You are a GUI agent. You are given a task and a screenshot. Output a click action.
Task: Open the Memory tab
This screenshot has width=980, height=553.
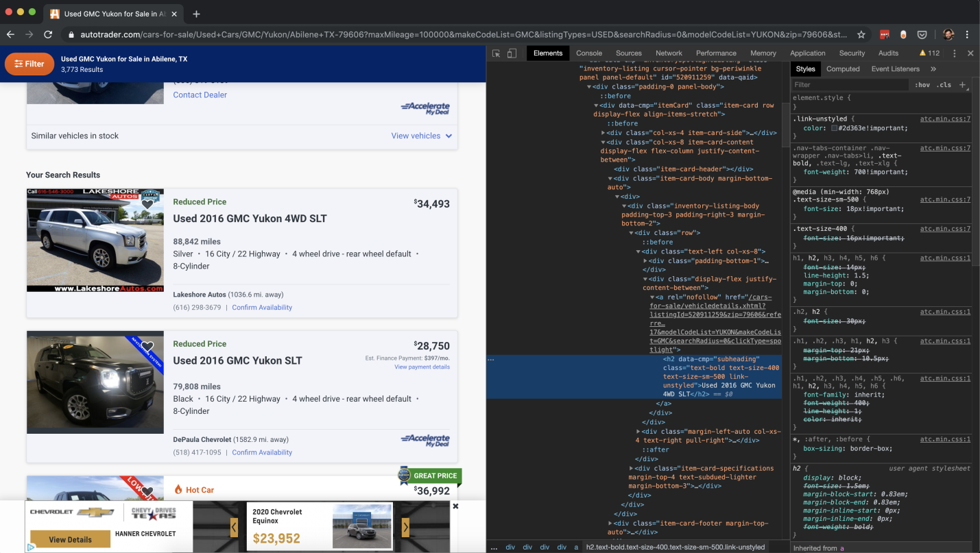click(x=763, y=53)
